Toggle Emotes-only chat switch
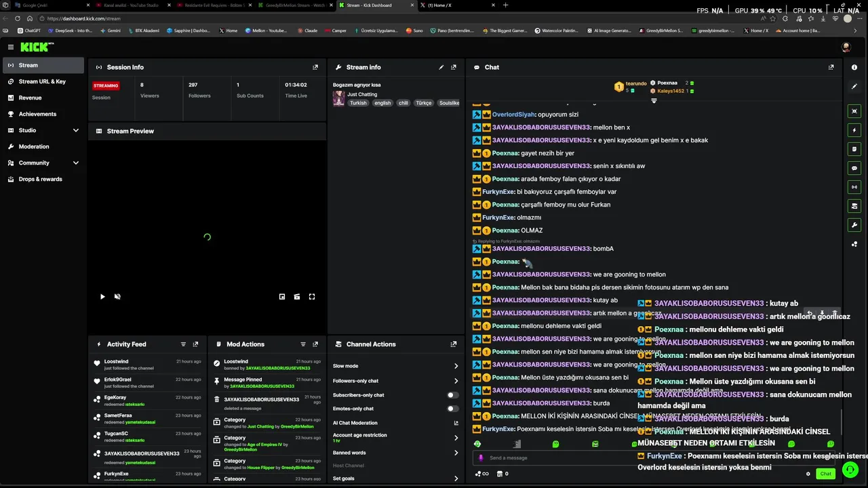Image resolution: width=868 pixels, height=488 pixels. coord(452,409)
